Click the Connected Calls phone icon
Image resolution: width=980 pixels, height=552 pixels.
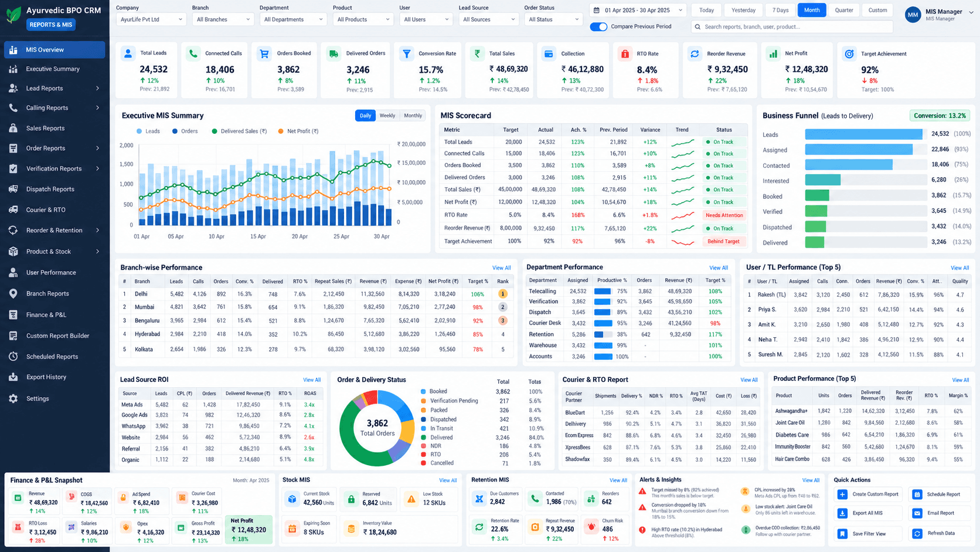(193, 53)
